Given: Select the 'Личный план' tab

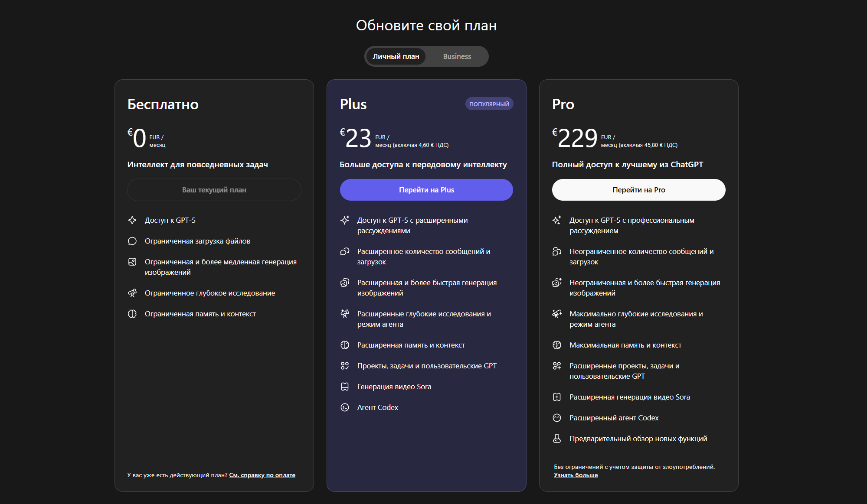Looking at the screenshot, I should [x=396, y=56].
